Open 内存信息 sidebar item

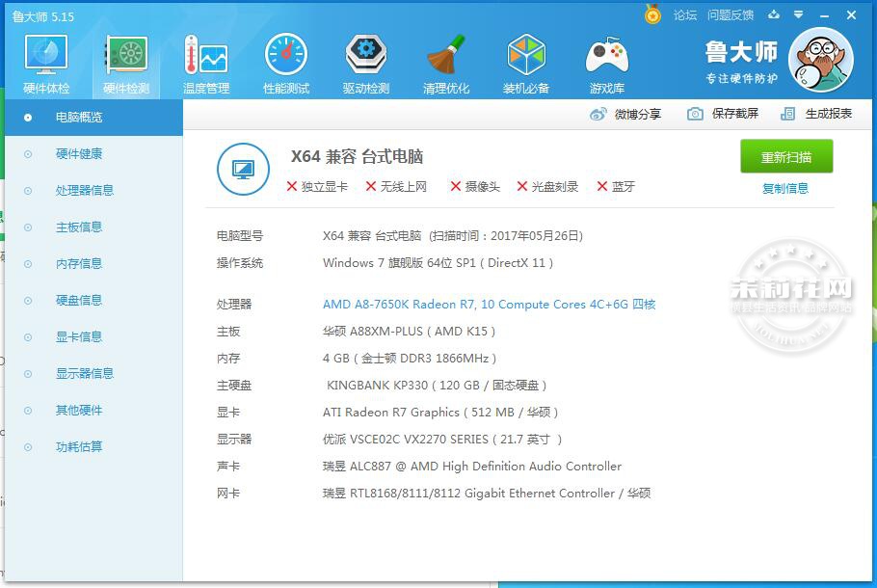coord(93,263)
